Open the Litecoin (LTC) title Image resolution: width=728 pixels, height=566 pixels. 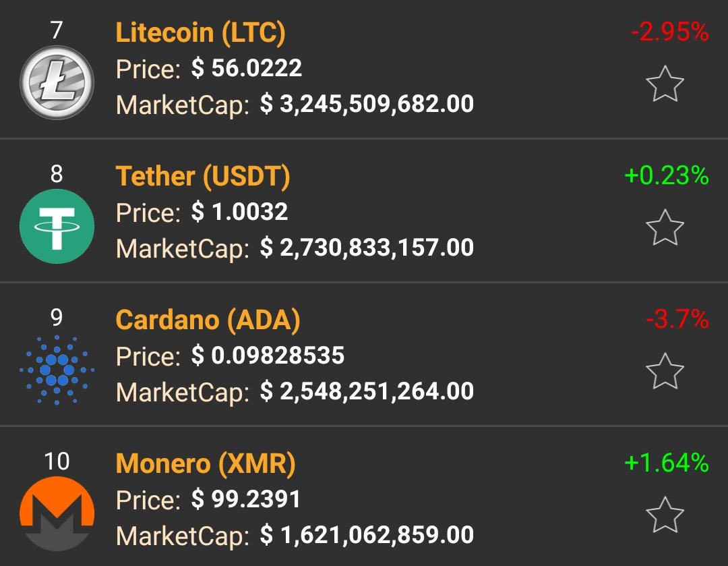[x=201, y=33]
